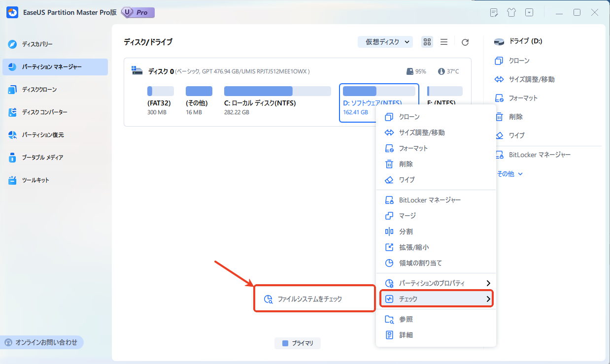The width and height of the screenshot is (610, 364).
Task: Click the EaseUS app logo
Action: pyautogui.click(x=12, y=12)
